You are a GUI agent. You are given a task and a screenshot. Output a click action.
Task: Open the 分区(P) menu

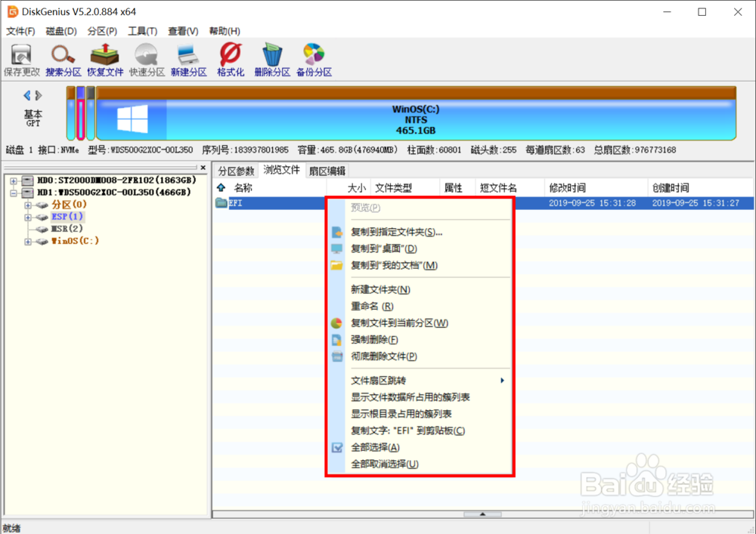pos(102,31)
